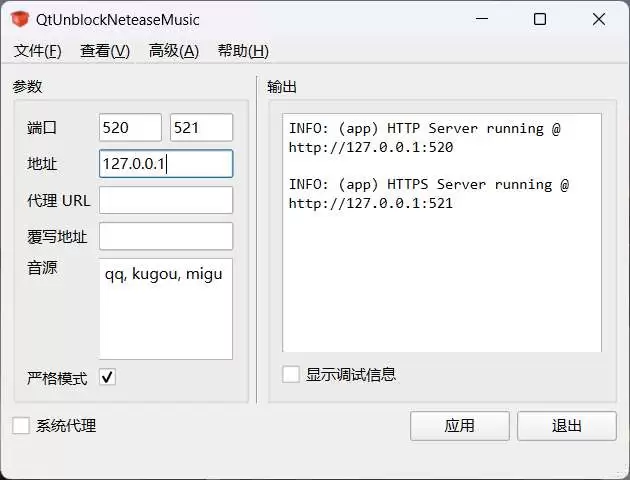Click the QtUnblockNeteaseMusic app icon
Image resolution: width=630 pixels, height=480 pixels.
click(x=20, y=19)
